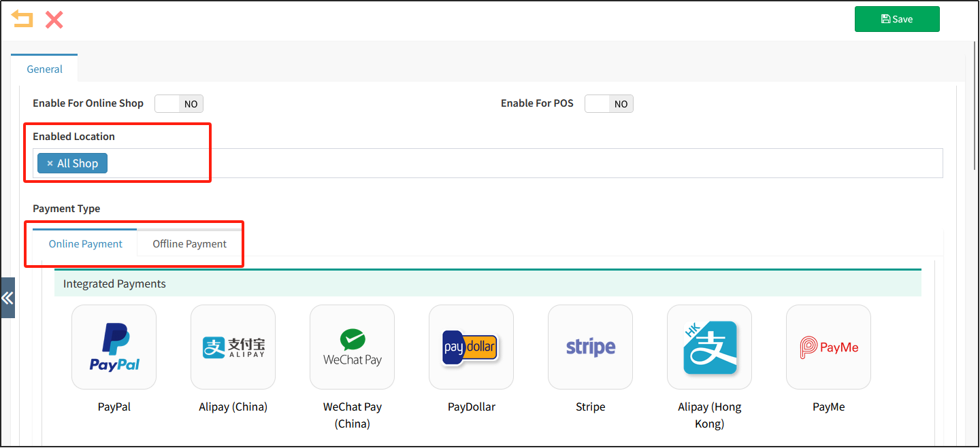980x448 pixels.
Task: Choose the WeChat Pay (China) payment icon
Action: (352, 347)
